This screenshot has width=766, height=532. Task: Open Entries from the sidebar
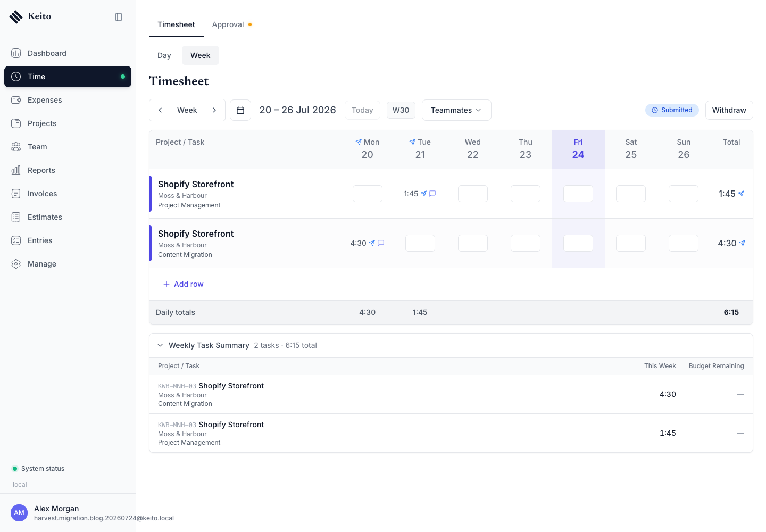coord(68,240)
